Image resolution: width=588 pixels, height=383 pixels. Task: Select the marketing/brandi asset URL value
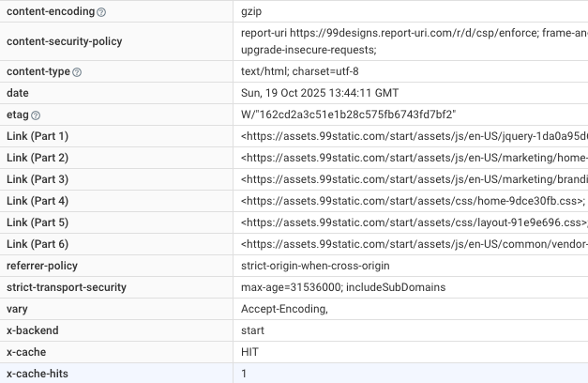[414, 179]
